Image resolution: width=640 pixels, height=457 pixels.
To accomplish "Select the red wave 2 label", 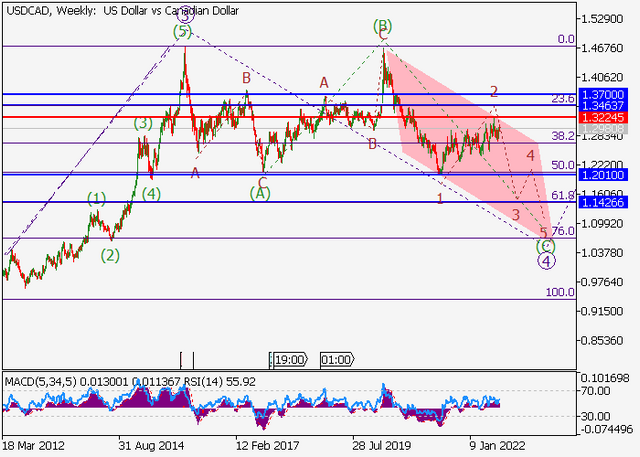I will pyautogui.click(x=494, y=91).
